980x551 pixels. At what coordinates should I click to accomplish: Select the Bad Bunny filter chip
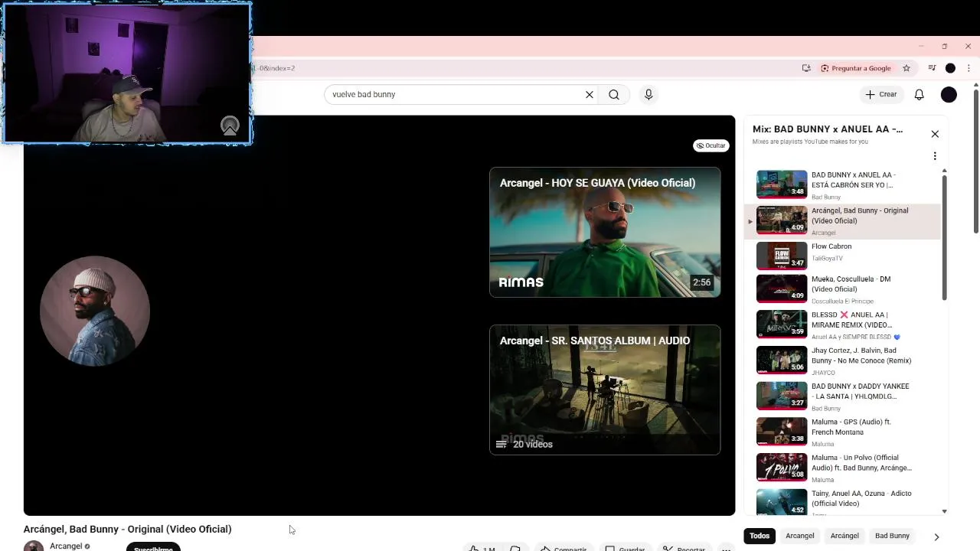point(892,536)
